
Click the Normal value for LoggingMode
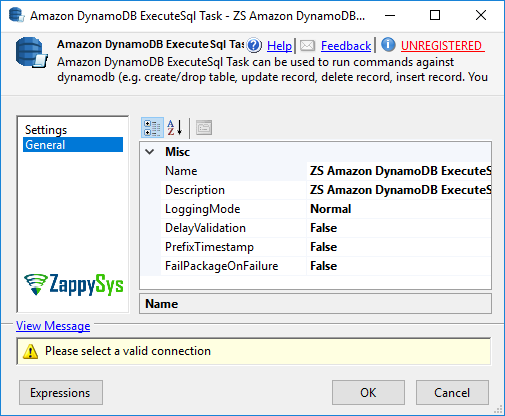[x=331, y=209]
